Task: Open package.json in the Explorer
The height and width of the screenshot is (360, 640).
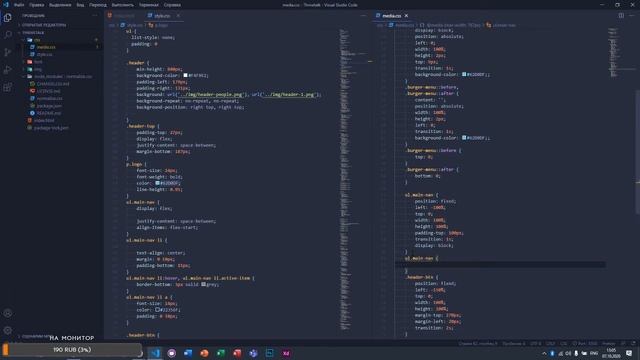Action: point(49,106)
